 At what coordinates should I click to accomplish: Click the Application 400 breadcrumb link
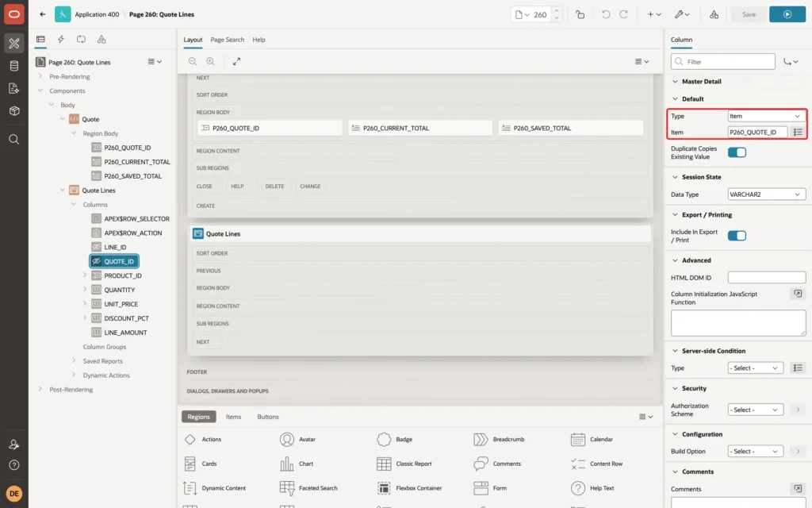[97, 14]
